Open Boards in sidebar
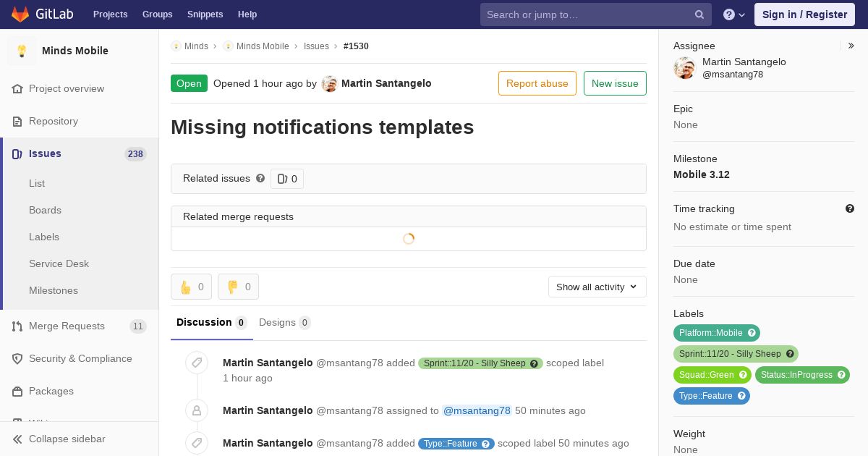Viewport: 868px width, 456px height. tap(45, 210)
